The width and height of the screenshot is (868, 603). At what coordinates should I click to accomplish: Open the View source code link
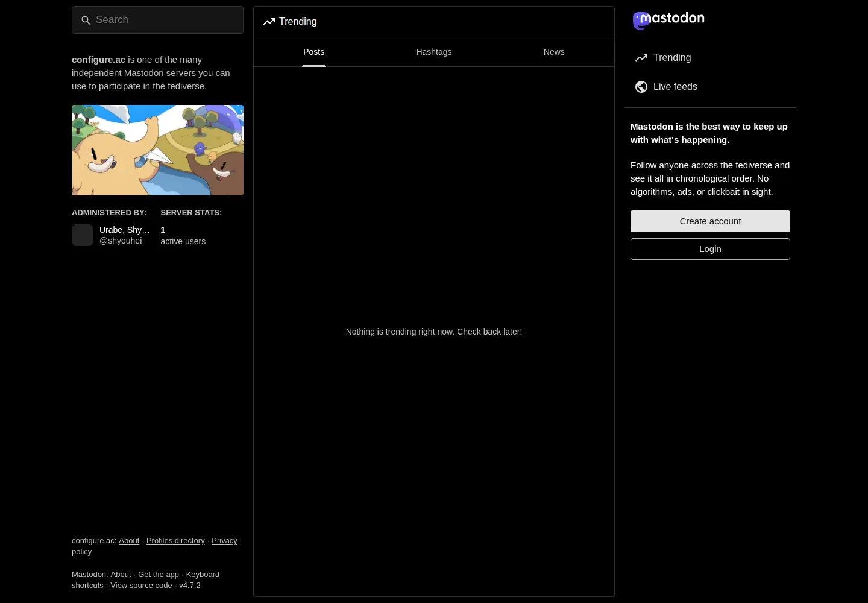coord(141,586)
